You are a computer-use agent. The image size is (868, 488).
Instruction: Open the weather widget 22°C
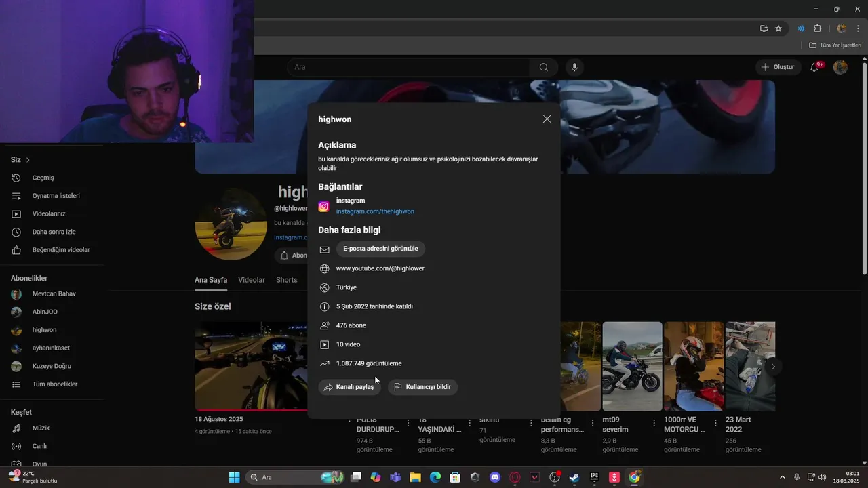pos(33,477)
